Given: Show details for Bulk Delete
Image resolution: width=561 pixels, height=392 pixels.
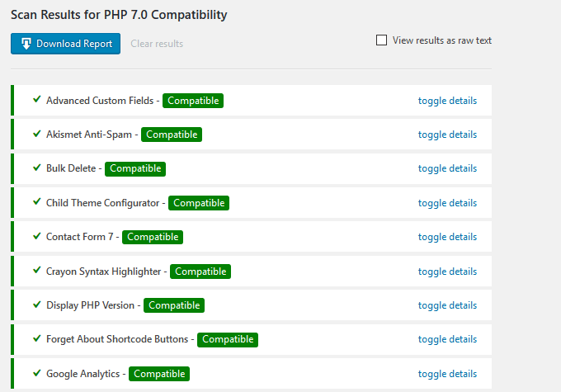Looking at the screenshot, I should click(x=447, y=168).
